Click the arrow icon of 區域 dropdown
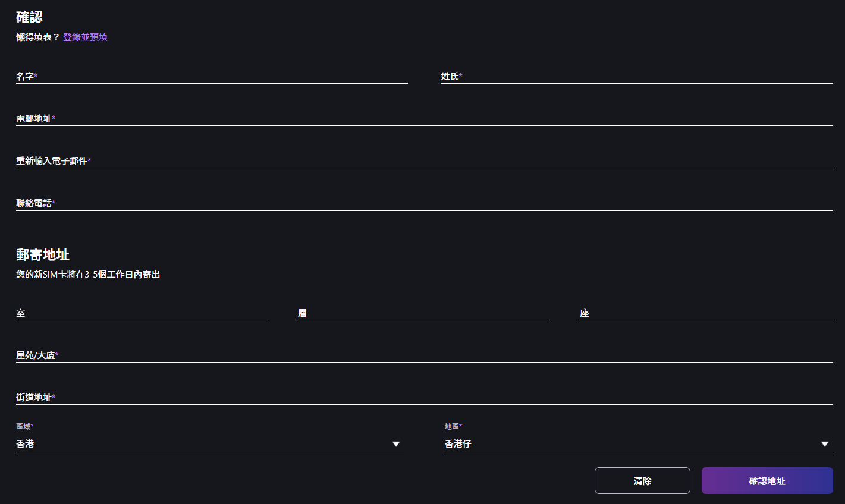This screenshot has height=504, width=845. (x=396, y=444)
